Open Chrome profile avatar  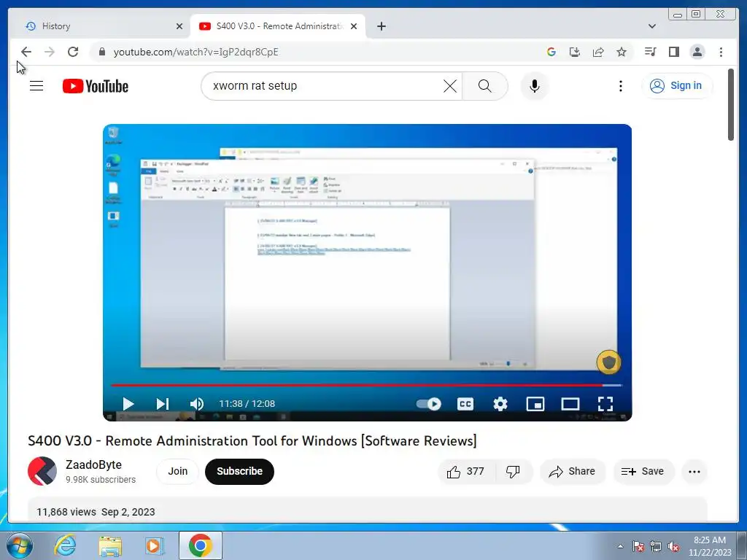(697, 52)
